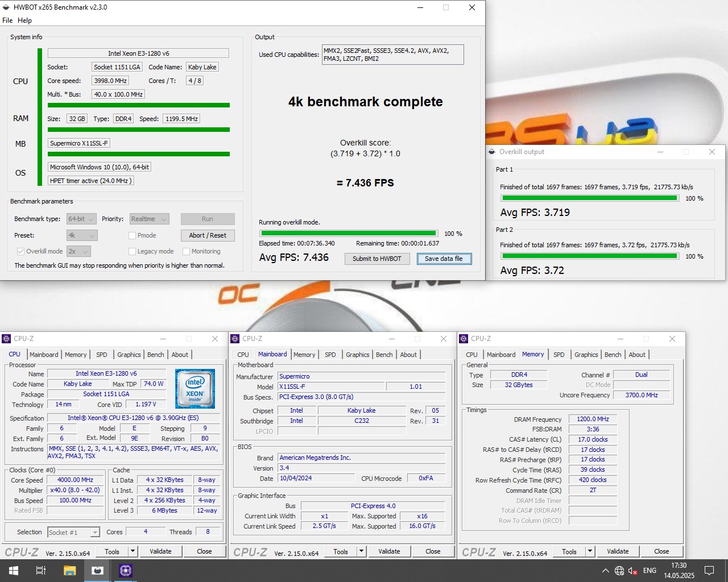Click the Used CPU capabilities text box
The width and height of the screenshot is (728, 582).
pyautogui.click(x=392, y=55)
